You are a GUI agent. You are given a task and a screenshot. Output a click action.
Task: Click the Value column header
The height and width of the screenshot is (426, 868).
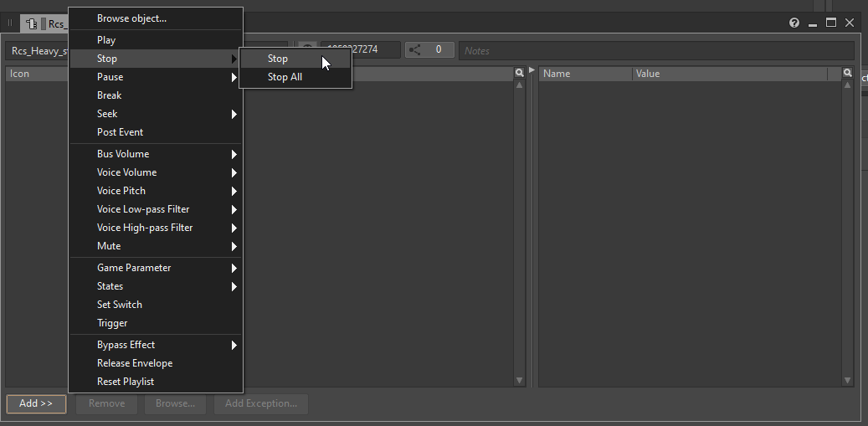pos(728,74)
